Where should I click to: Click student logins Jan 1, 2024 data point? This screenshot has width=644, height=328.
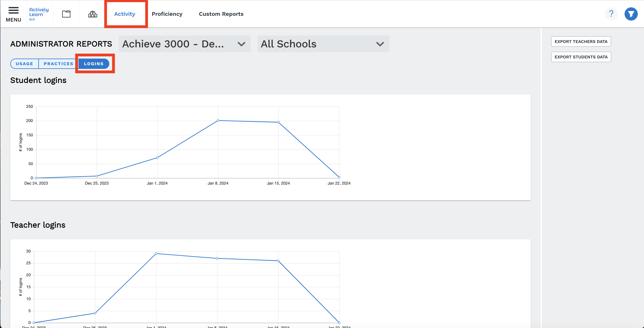tap(157, 158)
